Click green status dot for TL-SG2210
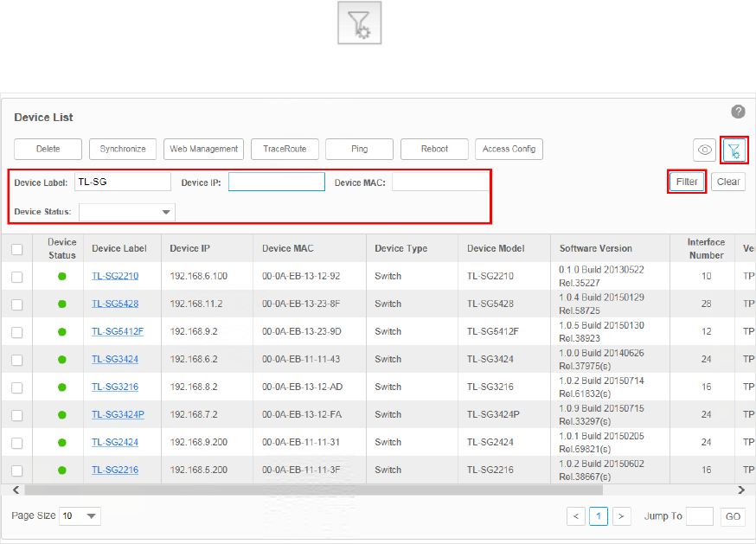The height and width of the screenshot is (544, 756). click(61, 277)
